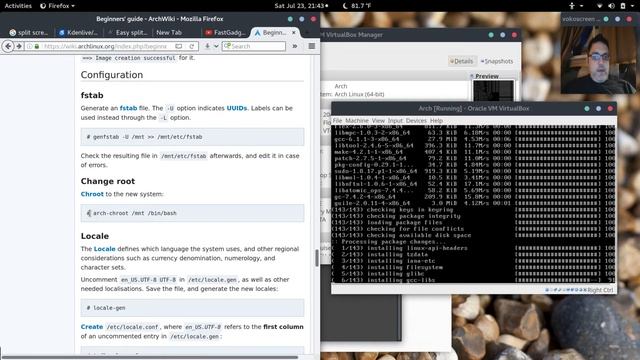Open Machine menu in Arch VM window
This screenshot has width=640, height=360.
[357, 121]
